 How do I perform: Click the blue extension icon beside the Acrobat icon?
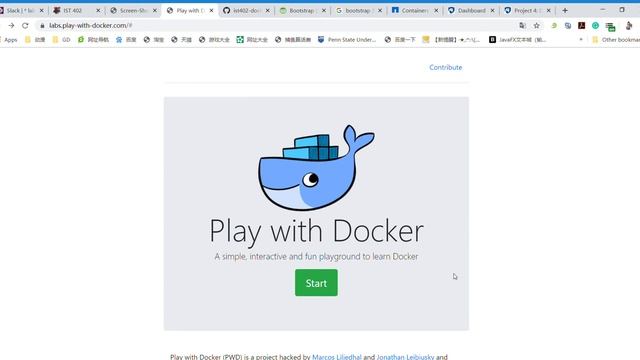(x=568, y=25)
